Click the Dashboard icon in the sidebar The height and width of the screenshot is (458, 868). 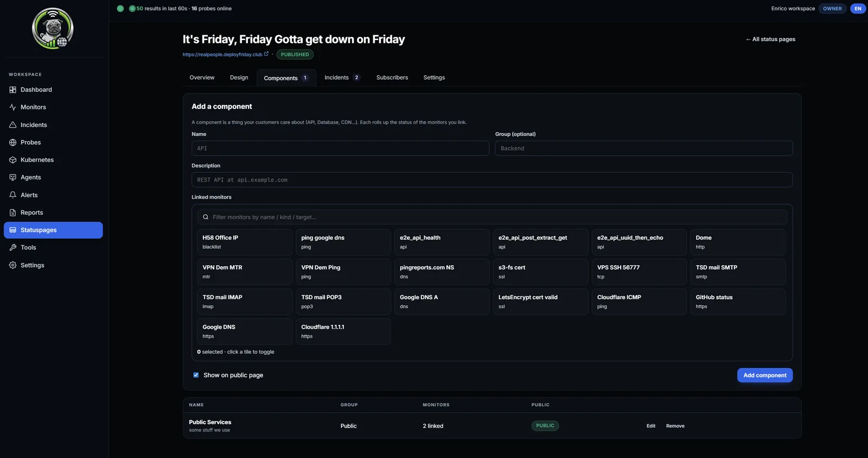click(12, 90)
